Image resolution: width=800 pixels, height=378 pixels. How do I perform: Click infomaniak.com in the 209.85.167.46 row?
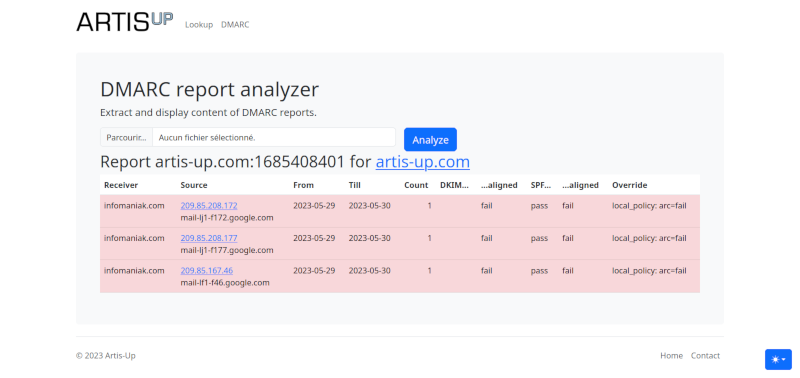[134, 271]
